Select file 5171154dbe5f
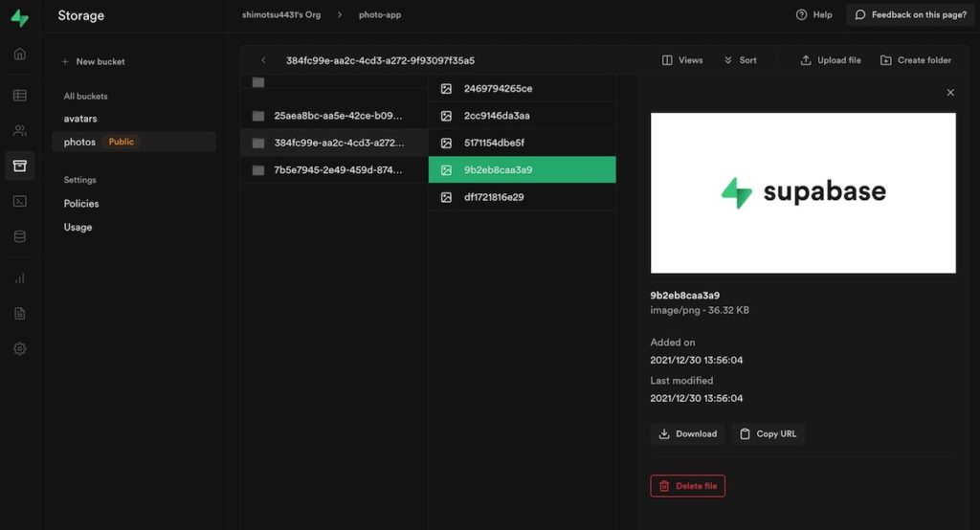The image size is (980, 530). [522, 143]
